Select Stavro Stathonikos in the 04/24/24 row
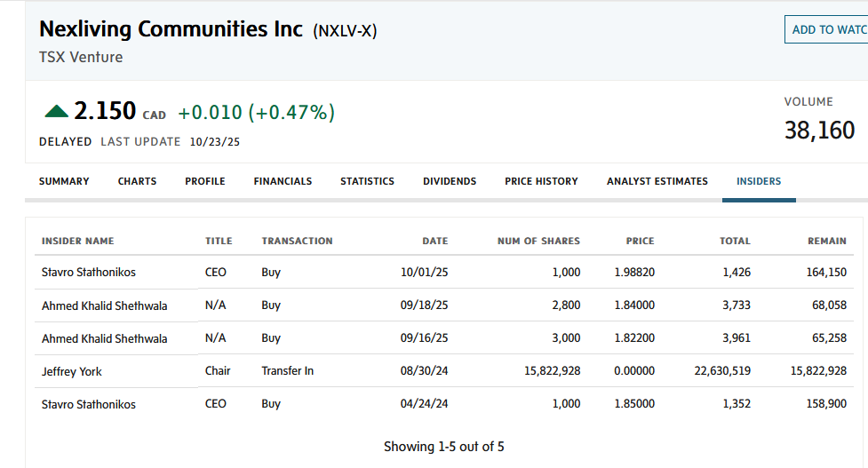 (89, 404)
